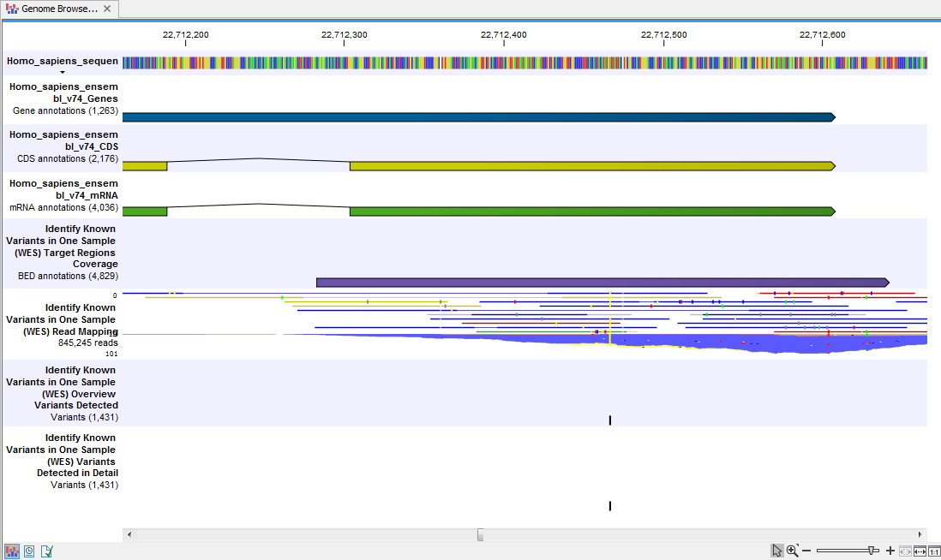Adjust the zoom slider handle
The height and width of the screenshot is (560, 941).
coord(871,551)
